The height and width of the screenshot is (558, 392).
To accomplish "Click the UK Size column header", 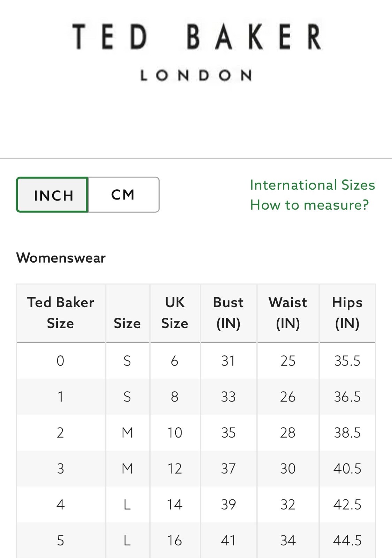I will pyautogui.click(x=175, y=313).
